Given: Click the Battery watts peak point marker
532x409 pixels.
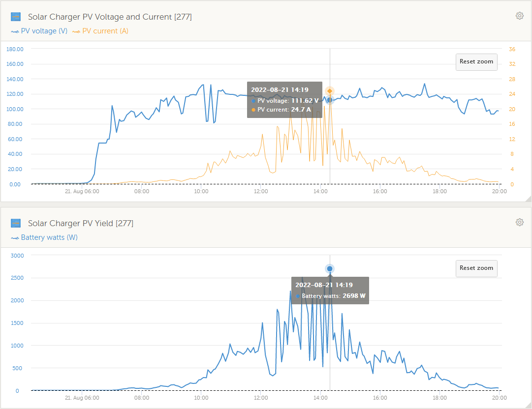Looking at the screenshot, I should coord(330,268).
